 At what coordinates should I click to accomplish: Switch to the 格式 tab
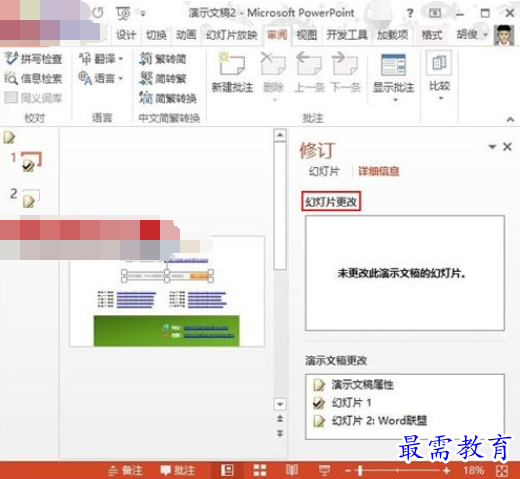click(432, 35)
